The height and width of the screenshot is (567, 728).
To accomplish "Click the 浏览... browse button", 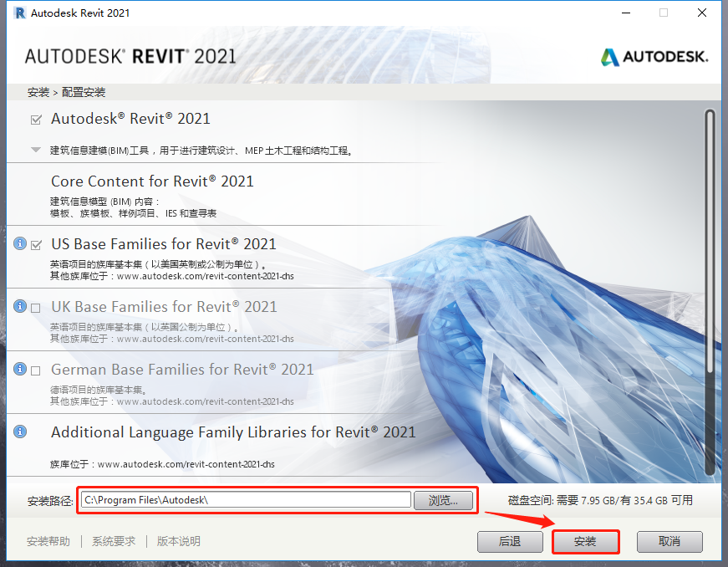I will [443, 500].
